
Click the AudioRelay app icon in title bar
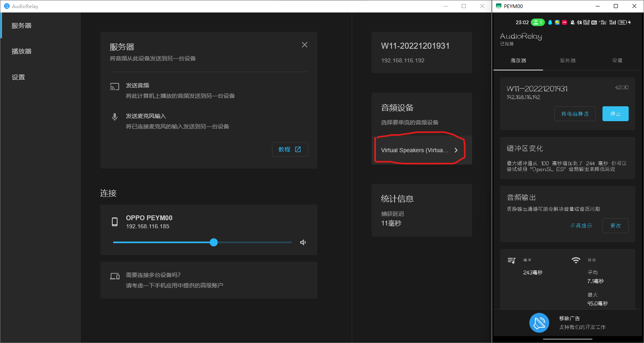(7, 6)
